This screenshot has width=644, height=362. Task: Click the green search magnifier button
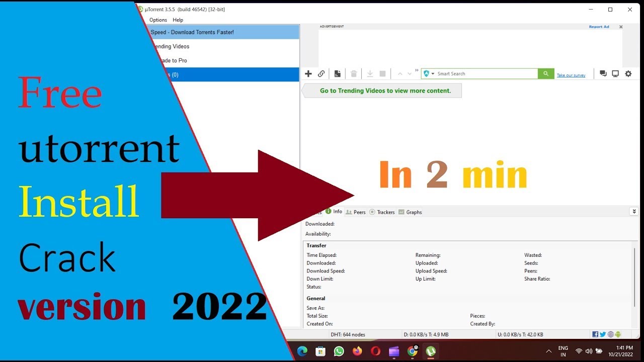pyautogui.click(x=546, y=74)
